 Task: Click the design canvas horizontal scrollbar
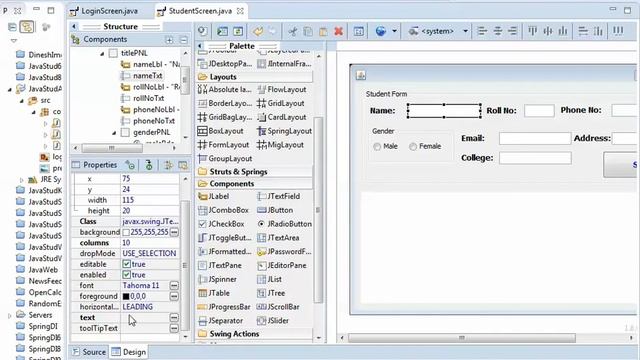coord(462,338)
